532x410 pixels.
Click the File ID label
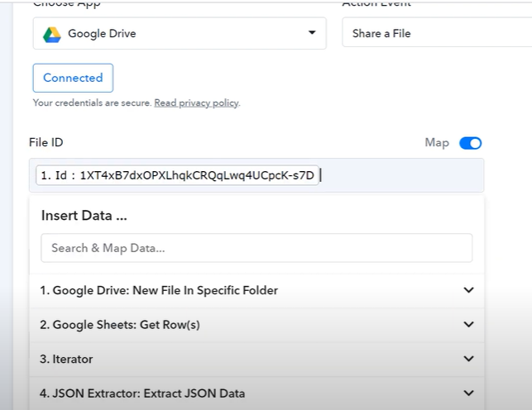pos(46,142)
